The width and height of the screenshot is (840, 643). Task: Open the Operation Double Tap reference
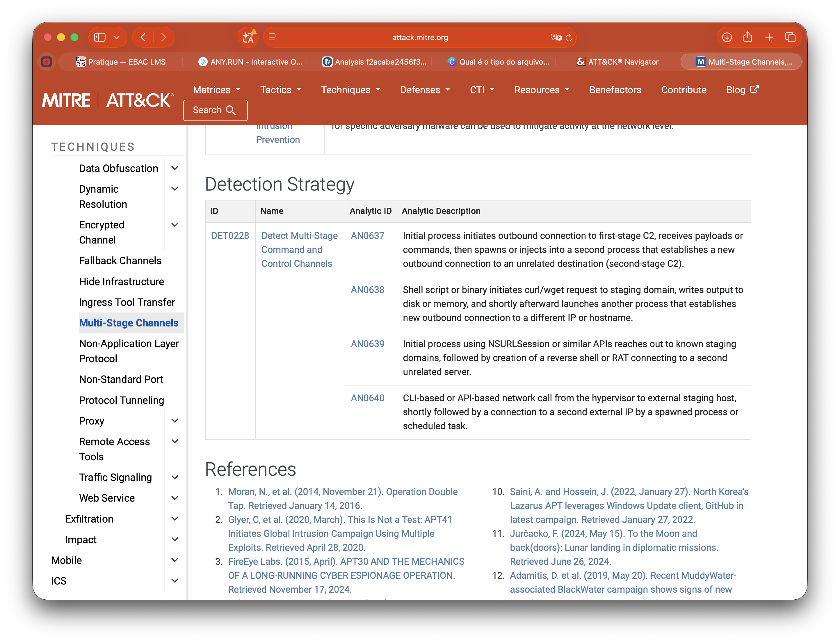pos(343,499)
